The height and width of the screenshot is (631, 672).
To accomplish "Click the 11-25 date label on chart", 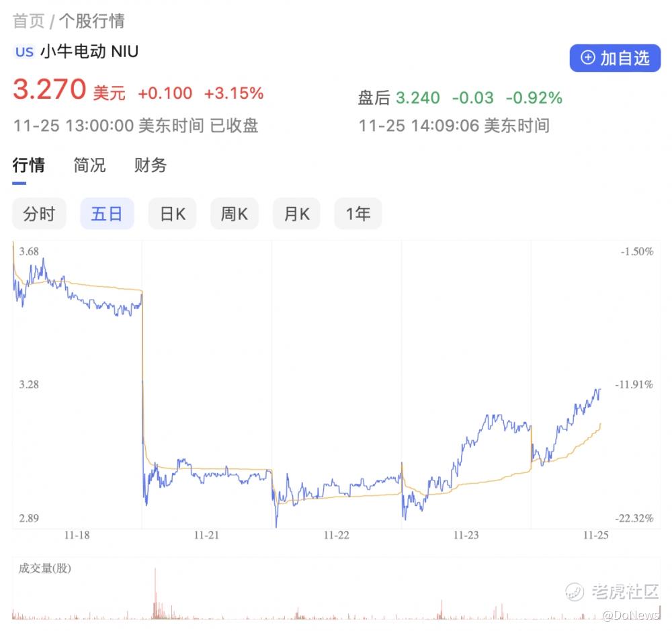I will [595, 536].
